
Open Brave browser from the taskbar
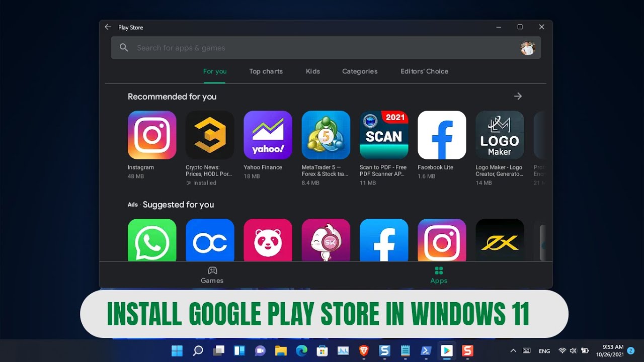[x=364, y=351]
